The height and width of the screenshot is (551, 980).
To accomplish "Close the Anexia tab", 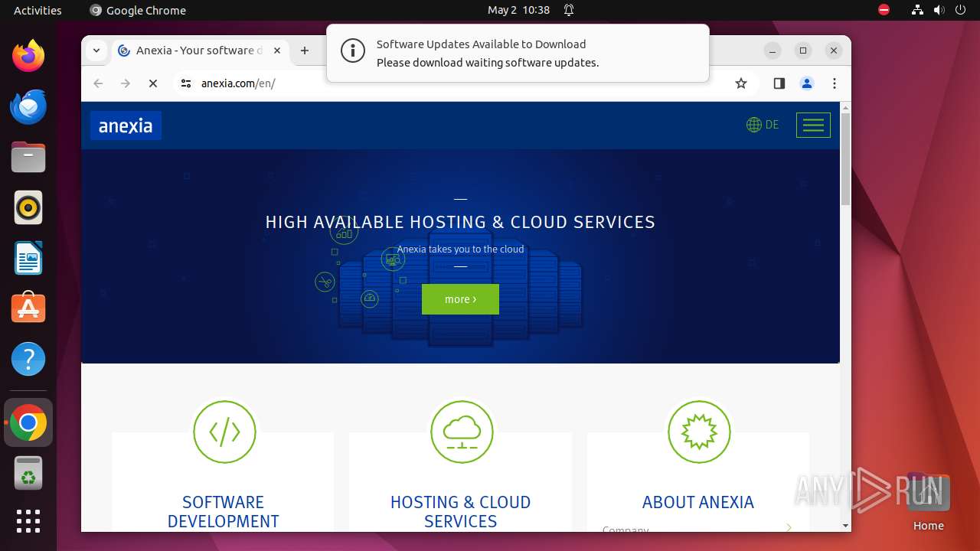I will click(x=277, y=51).
